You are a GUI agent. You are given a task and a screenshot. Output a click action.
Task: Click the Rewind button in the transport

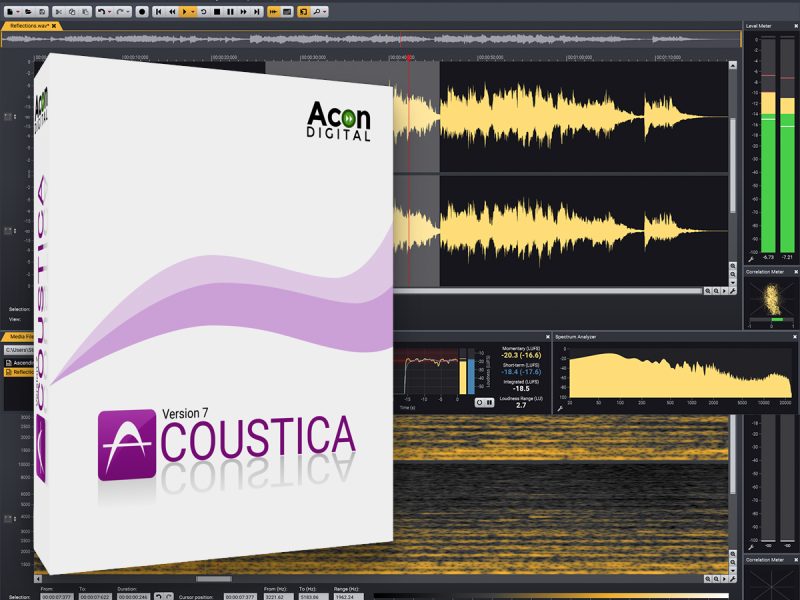click(172, 11)
